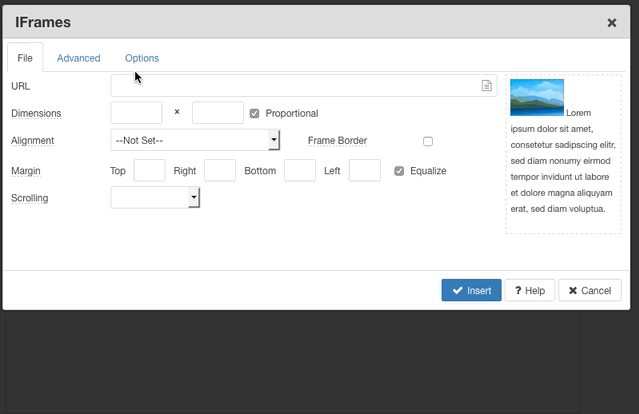Click the checkmark Insert button
Screen dimensions: 639x414
[x=472, y=290]
